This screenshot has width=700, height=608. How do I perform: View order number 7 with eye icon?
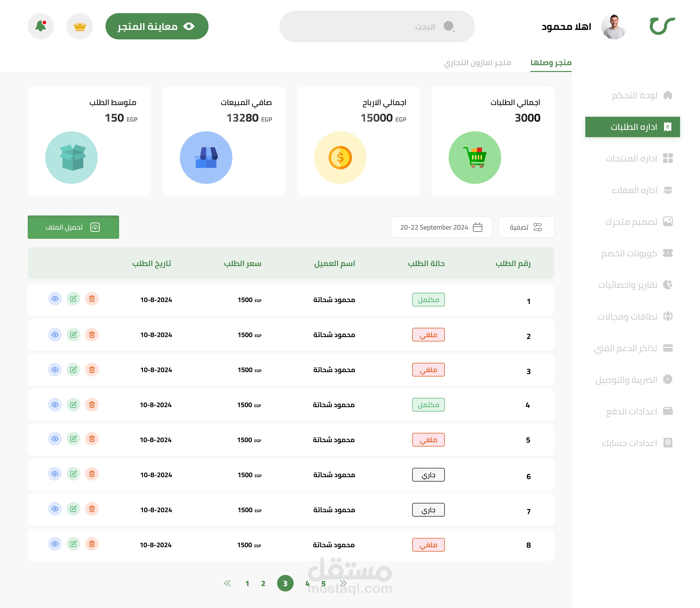click(55, 509)
